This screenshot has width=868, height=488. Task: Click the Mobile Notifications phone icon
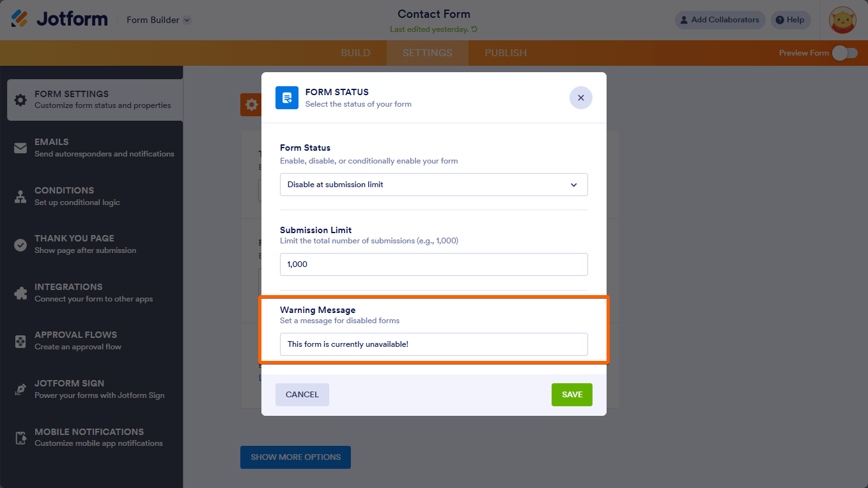[20, 438]
